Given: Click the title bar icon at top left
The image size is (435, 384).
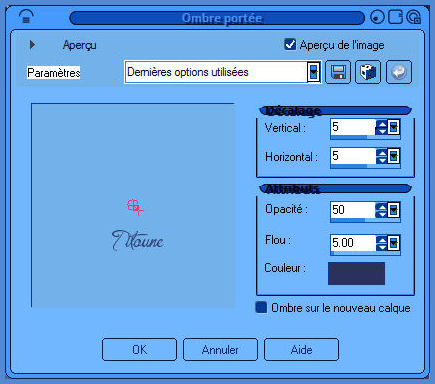Looking at the screenshot, I should 26,17.
